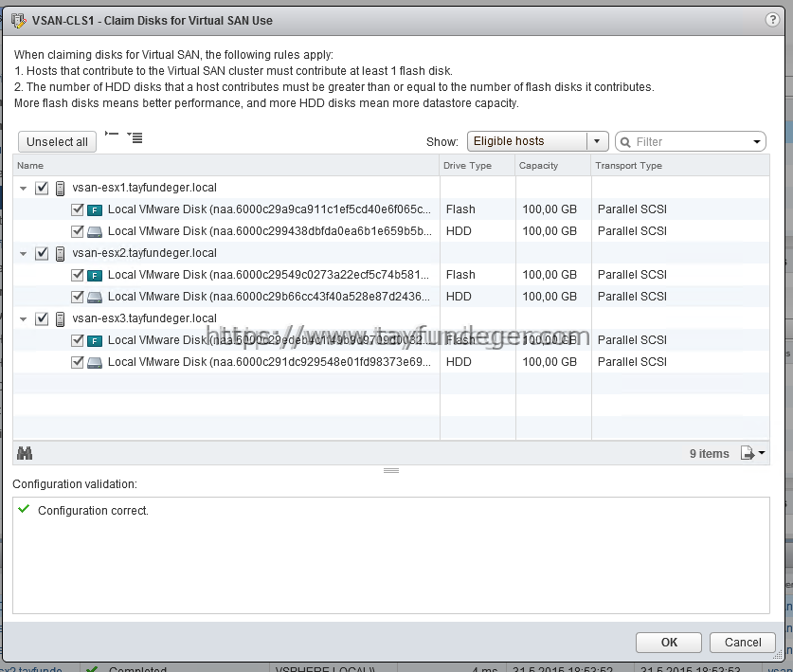Click the panel splitter handle above Configuration validation
The image size is (793, 672).
391,471
